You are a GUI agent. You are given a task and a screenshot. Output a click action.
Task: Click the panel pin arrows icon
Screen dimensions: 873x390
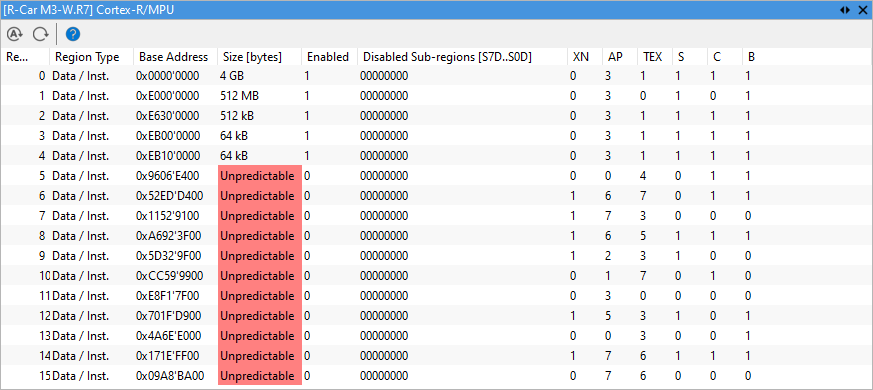click(845, 10)
